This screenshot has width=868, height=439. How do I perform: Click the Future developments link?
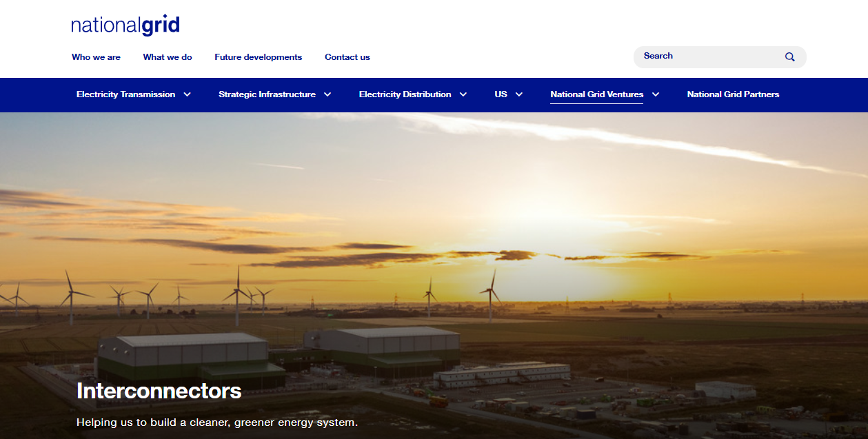[x=258, y=57]
